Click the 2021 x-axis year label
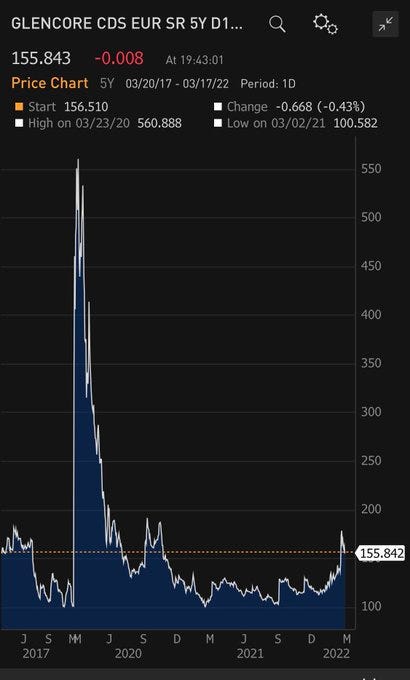The height and width of the screenshot is (680, 410). [x=250, y=654]
